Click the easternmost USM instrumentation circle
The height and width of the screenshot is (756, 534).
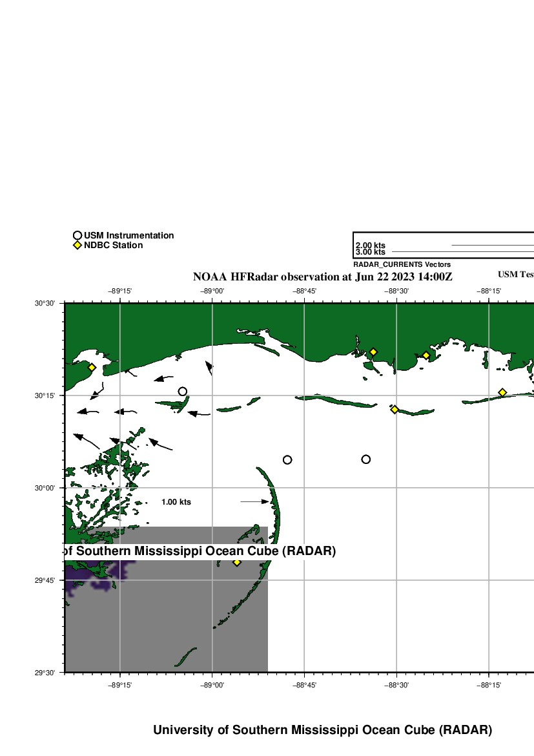click(x=366, y=459)
